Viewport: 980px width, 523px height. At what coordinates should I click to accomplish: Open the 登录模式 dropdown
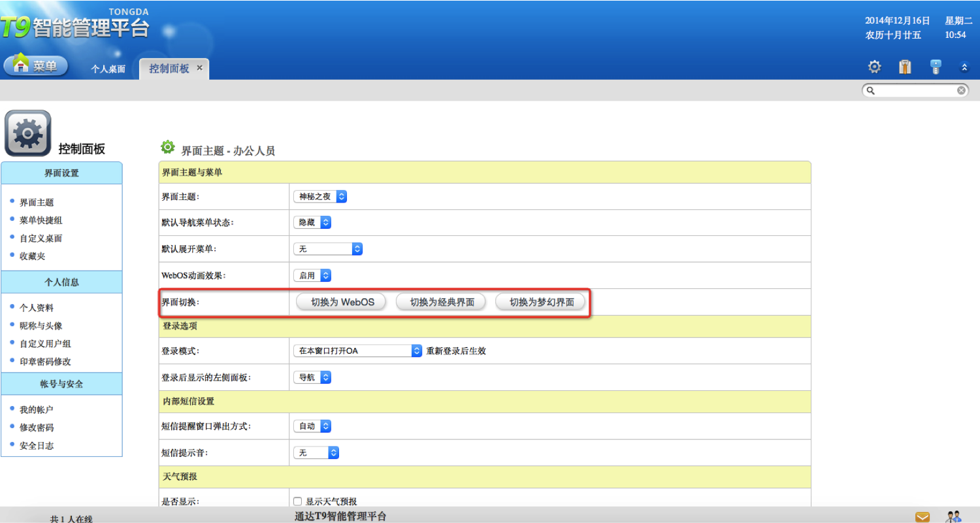tap(357, 351)
